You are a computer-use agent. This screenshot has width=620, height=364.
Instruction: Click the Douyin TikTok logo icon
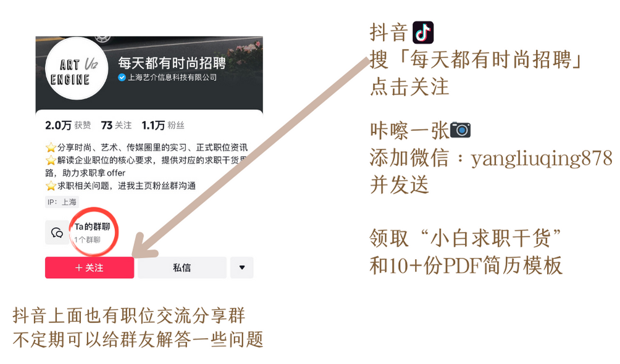(x=422, y=33)
